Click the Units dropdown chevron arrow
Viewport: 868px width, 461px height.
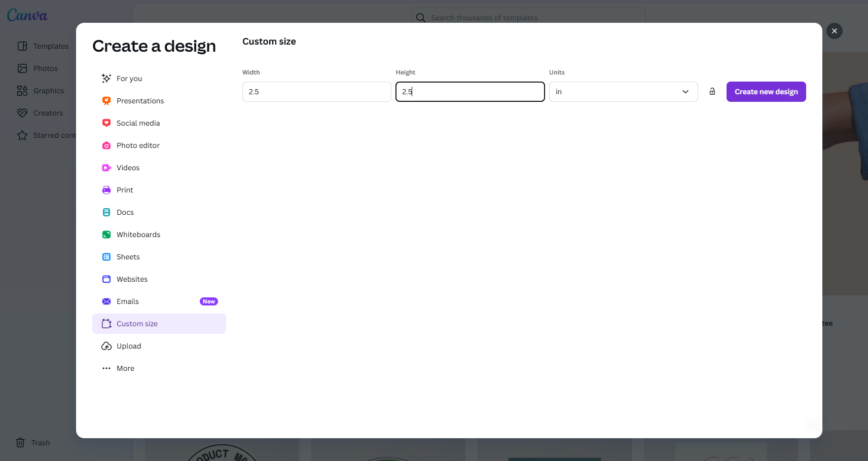pos(685,92)
